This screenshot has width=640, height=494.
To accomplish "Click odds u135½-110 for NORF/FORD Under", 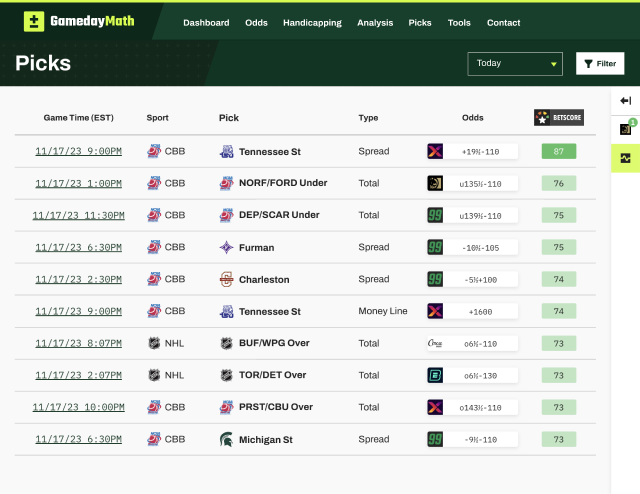I will 480,184.
